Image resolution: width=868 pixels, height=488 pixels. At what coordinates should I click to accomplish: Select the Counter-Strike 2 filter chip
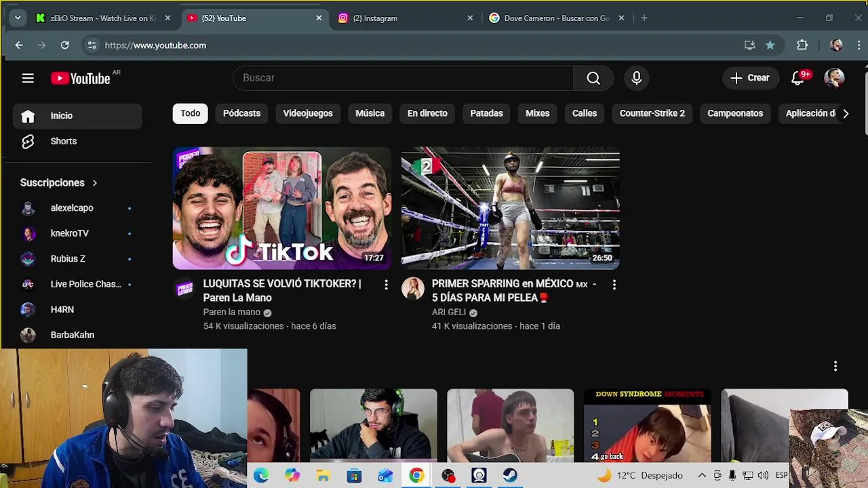click(652, 114)
